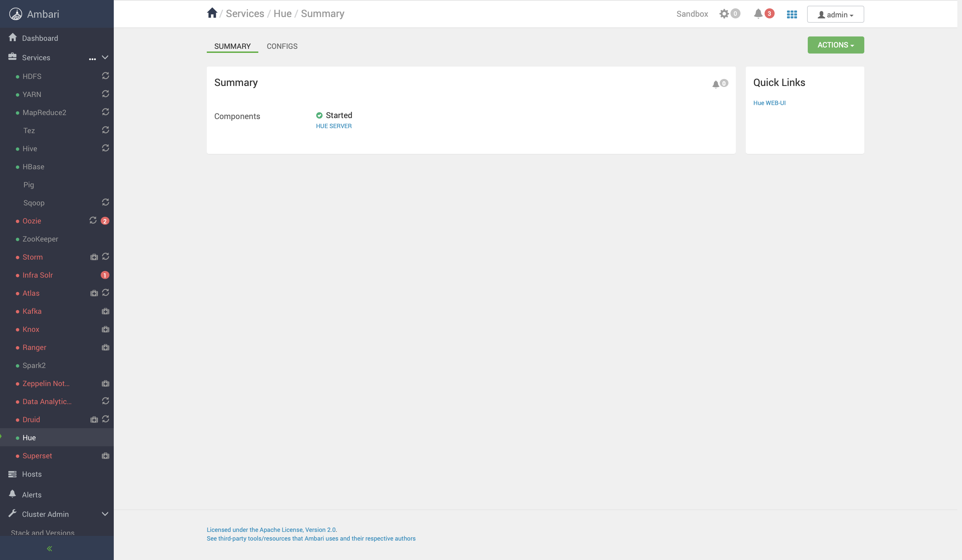Collapse the left sidebar using the chevron
The width and height of the screenshot is (962, 560).
click(49, 548)
